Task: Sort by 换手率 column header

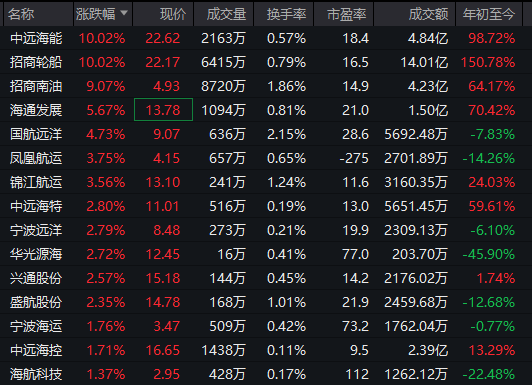Action: (286, 14)
